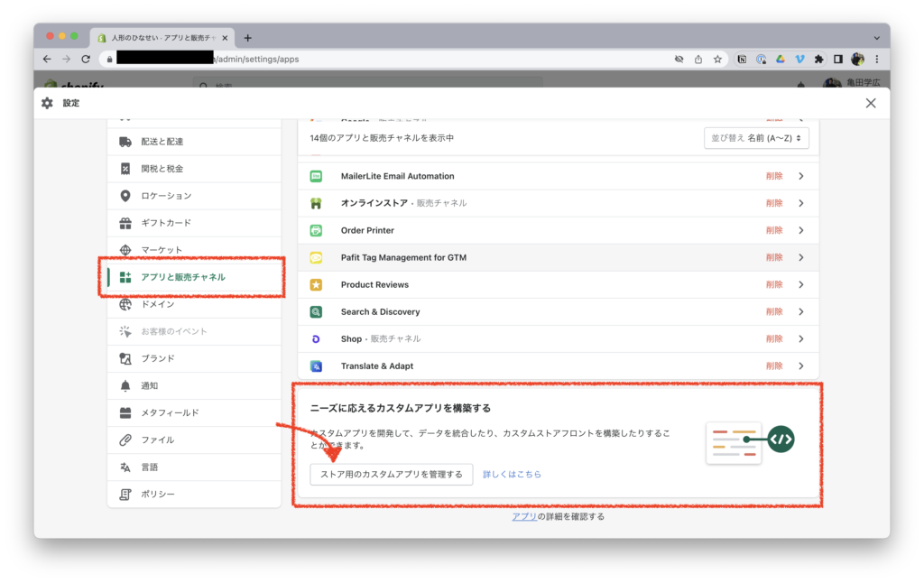Expand the Translate & Adapt row chevron
924x583 pixels.
pyautogui.click(x=801, y=366)
